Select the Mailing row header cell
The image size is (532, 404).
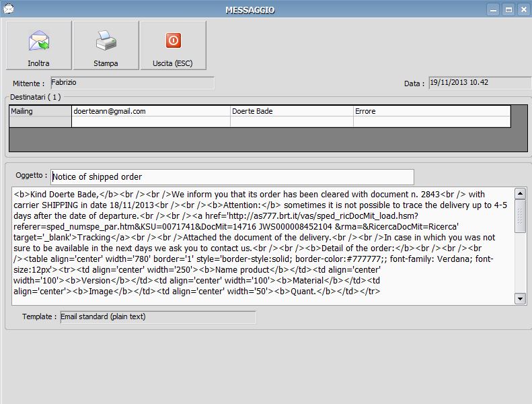click(x=40, y=111)
